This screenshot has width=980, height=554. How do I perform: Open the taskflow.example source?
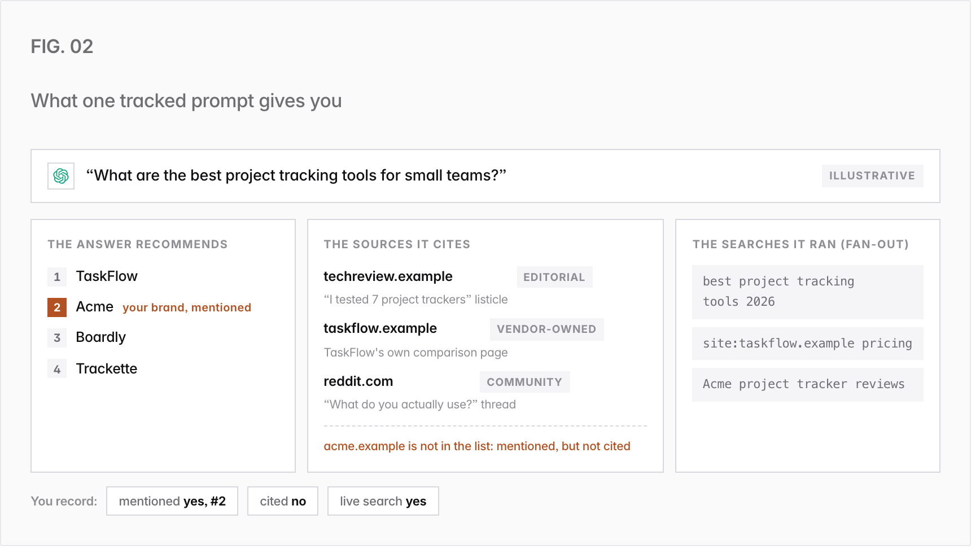(x=380, y=328)
